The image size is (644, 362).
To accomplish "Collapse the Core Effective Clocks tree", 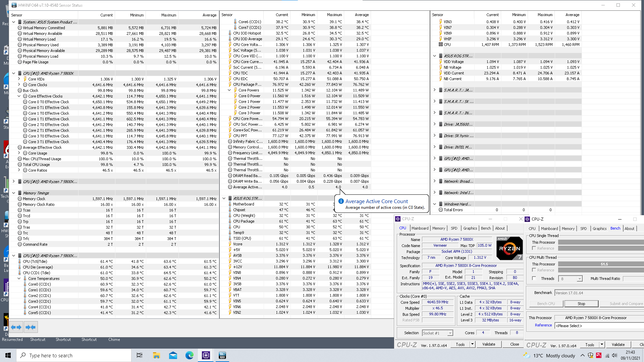I will [19, 96].
